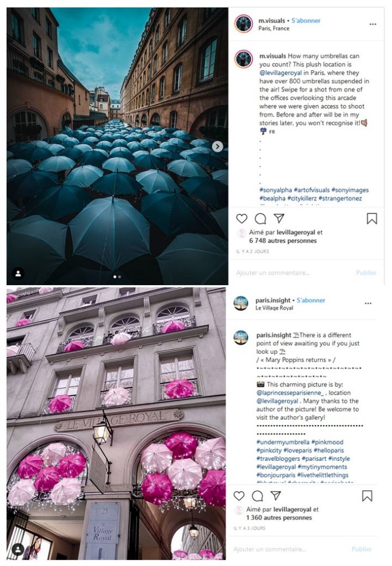Like the m.visuals umbrella post with heart
This screenshot has height=566, width=392.
click(x=242, y=218)
